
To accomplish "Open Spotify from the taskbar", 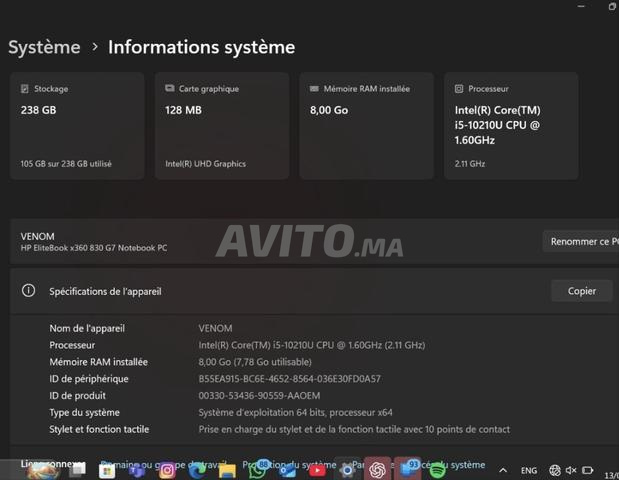I will 437,471.
